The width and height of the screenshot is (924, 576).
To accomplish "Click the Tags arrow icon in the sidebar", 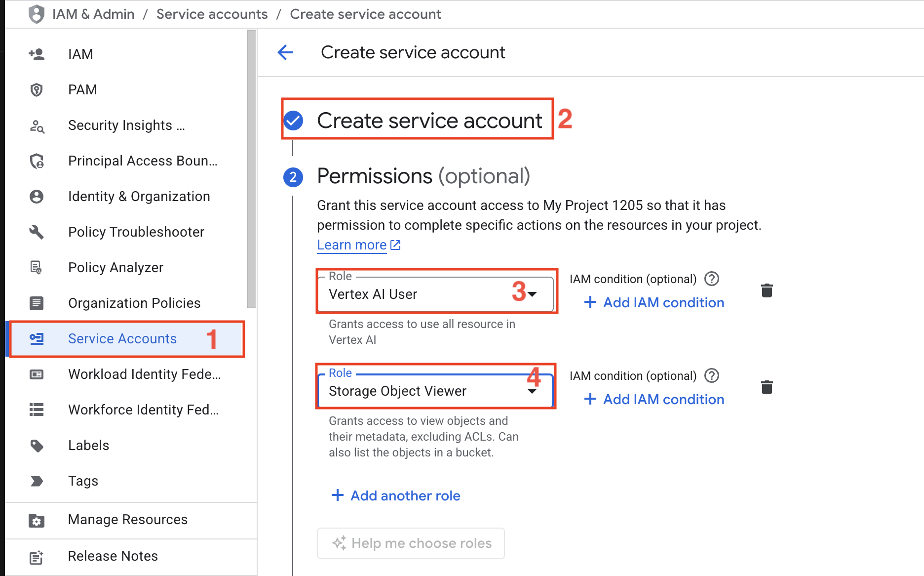I will click(37, 481).
